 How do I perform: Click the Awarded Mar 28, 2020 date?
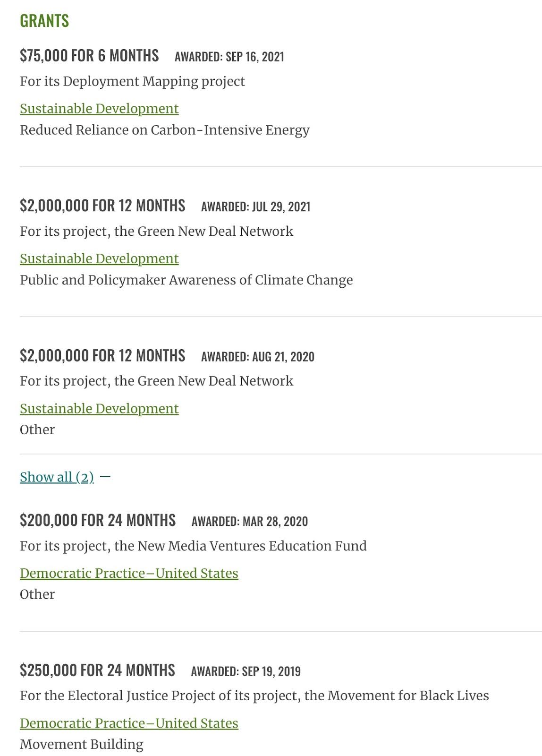(x=250, y=521)
